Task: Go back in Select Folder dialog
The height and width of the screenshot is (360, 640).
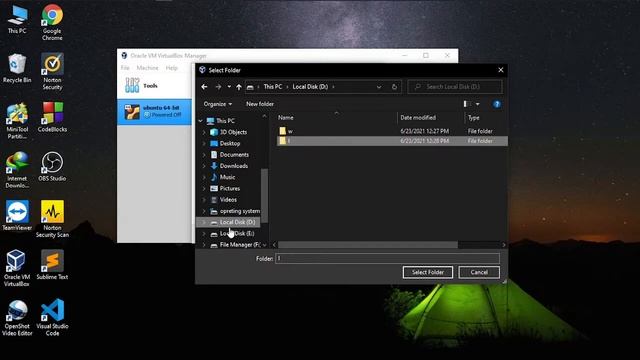Action: 204,87
